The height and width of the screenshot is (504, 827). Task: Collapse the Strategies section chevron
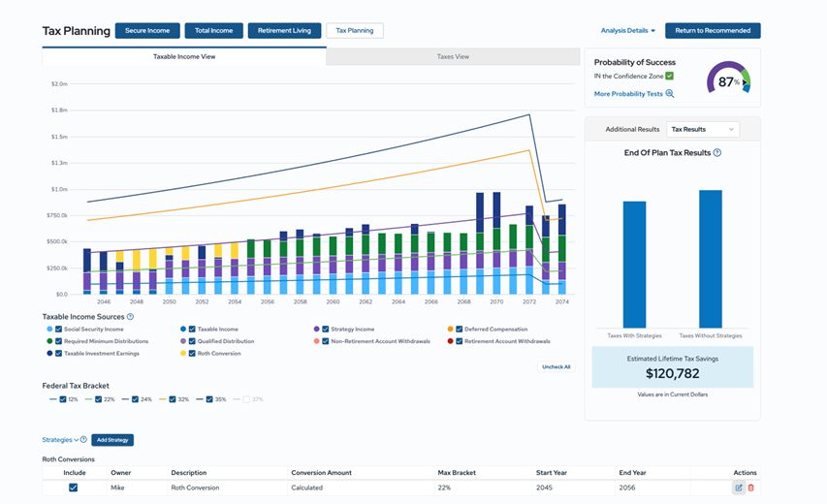pos(76,440)
